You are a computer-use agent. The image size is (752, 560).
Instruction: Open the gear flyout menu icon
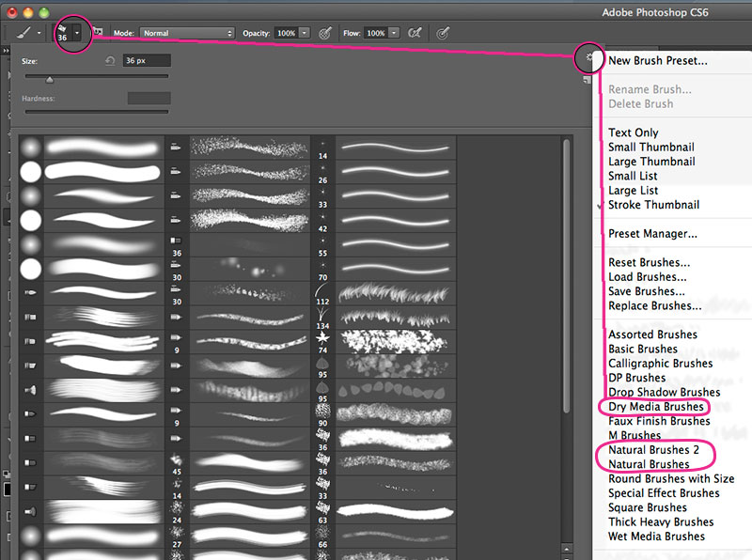click(589, 57)
